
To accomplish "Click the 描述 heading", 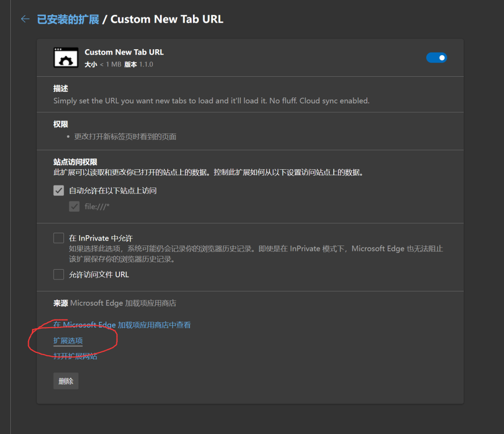I will point(61,89).
